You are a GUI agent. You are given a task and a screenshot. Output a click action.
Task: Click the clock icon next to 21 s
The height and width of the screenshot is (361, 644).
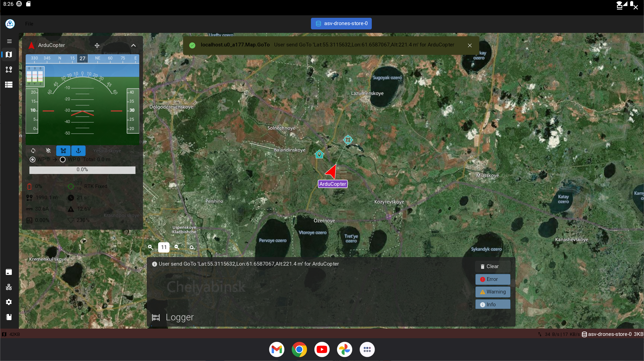tap(71, 198)
